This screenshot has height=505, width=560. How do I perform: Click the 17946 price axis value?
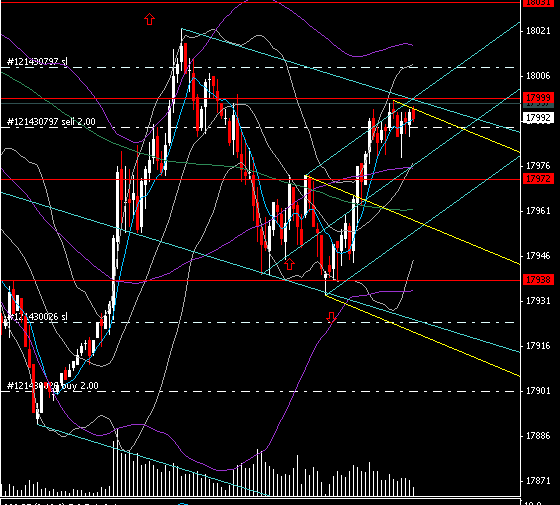coord(538,256)
